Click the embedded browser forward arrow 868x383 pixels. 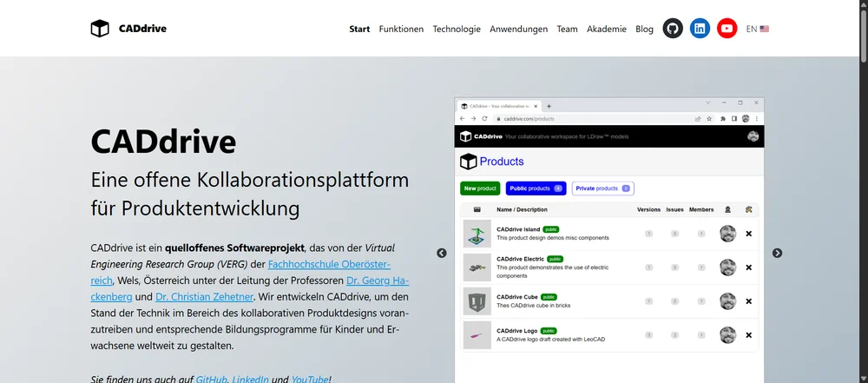(x=473, y=119)
